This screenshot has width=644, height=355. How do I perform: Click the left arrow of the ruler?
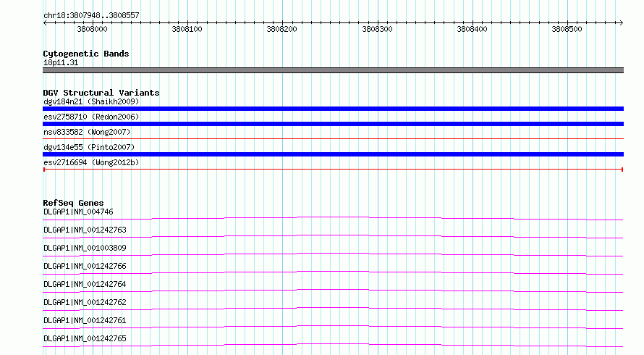(45, 22)
